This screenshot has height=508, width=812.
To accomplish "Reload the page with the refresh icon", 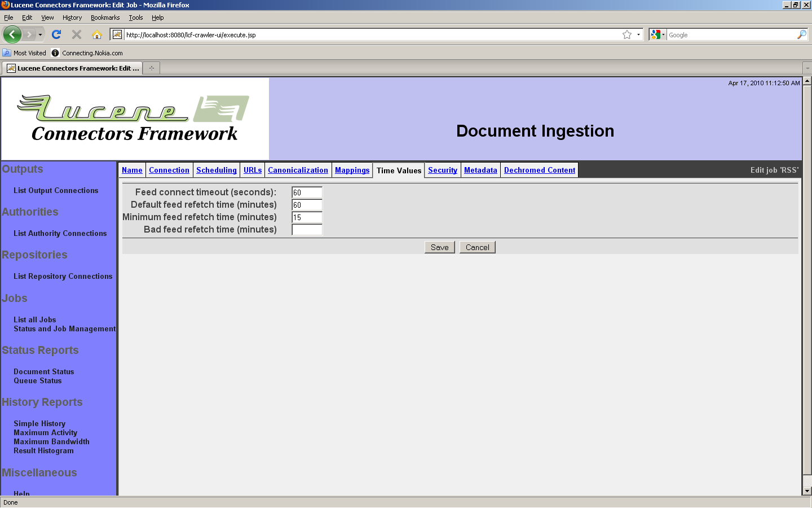I will [56, 34].
